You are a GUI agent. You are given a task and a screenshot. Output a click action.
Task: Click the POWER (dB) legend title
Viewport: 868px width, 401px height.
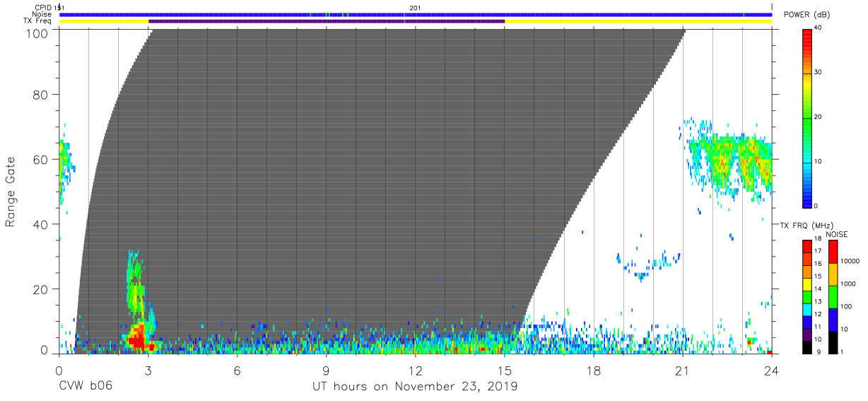[x=807, y=14]
